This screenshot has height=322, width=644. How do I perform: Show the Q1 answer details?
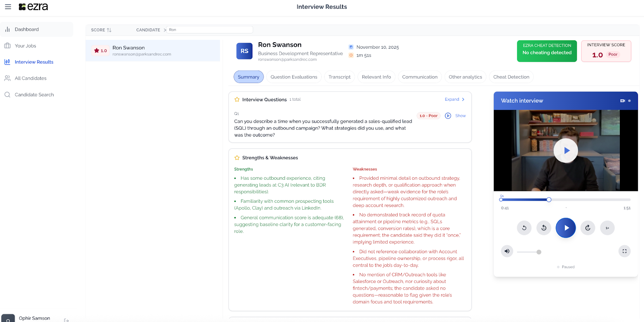(x=460, y=116)
